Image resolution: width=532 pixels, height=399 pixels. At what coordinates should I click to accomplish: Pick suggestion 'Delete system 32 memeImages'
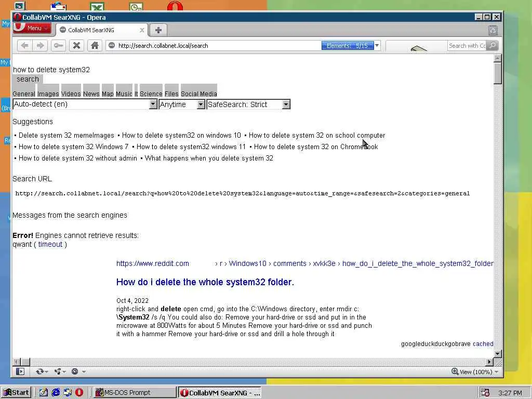click(x=66, y=136)
